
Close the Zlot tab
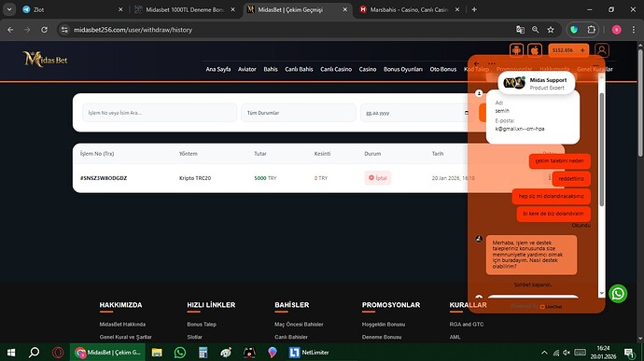(120, 9)
